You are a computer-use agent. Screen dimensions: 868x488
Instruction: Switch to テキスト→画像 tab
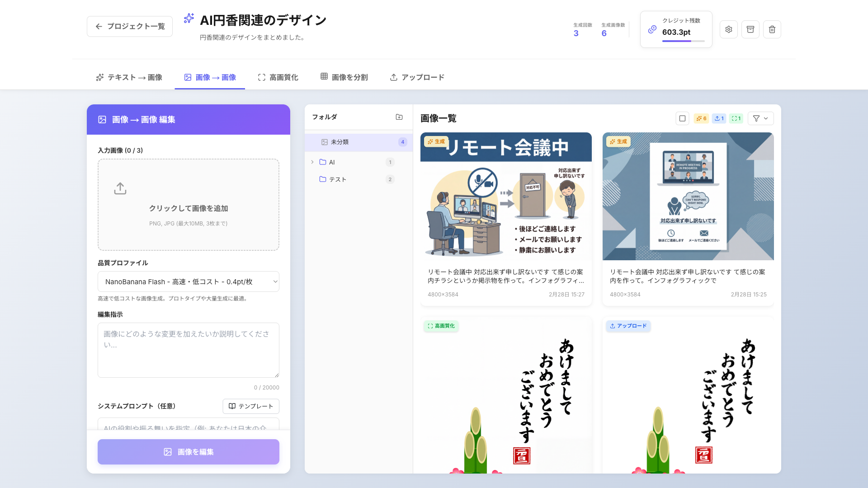pos(129,77)
